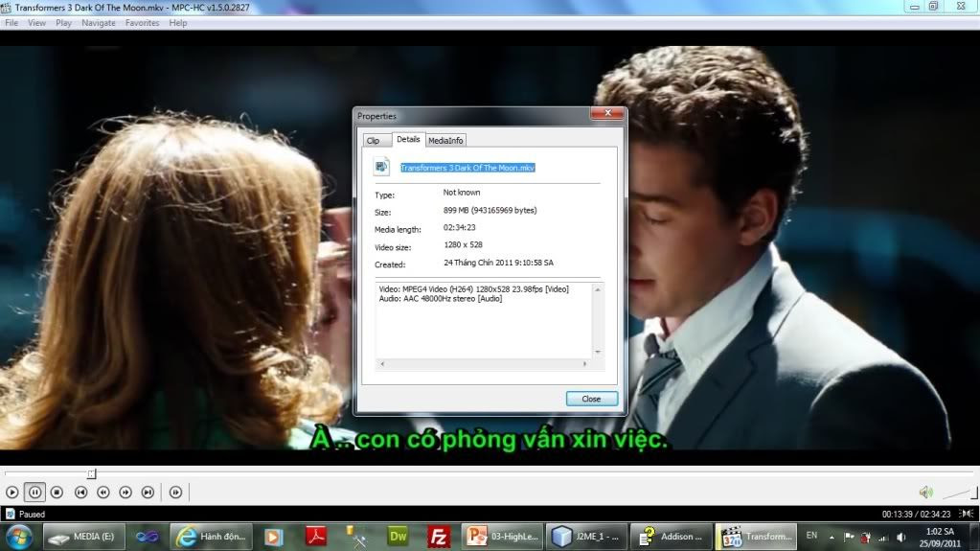Click the Play button in MPC-HC
This screenshot has width=980, height=551.
click(x=11, y=493)
